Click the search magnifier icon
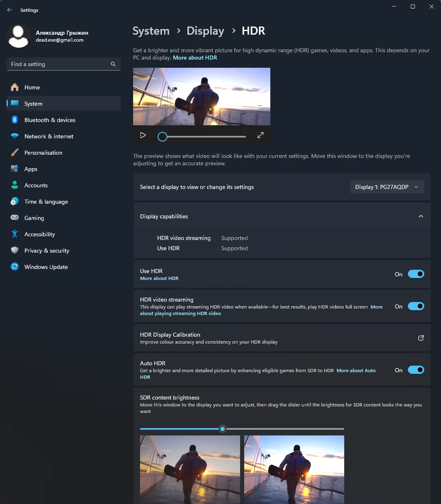Viewport: 441px width, 504px height. [113, 64]
